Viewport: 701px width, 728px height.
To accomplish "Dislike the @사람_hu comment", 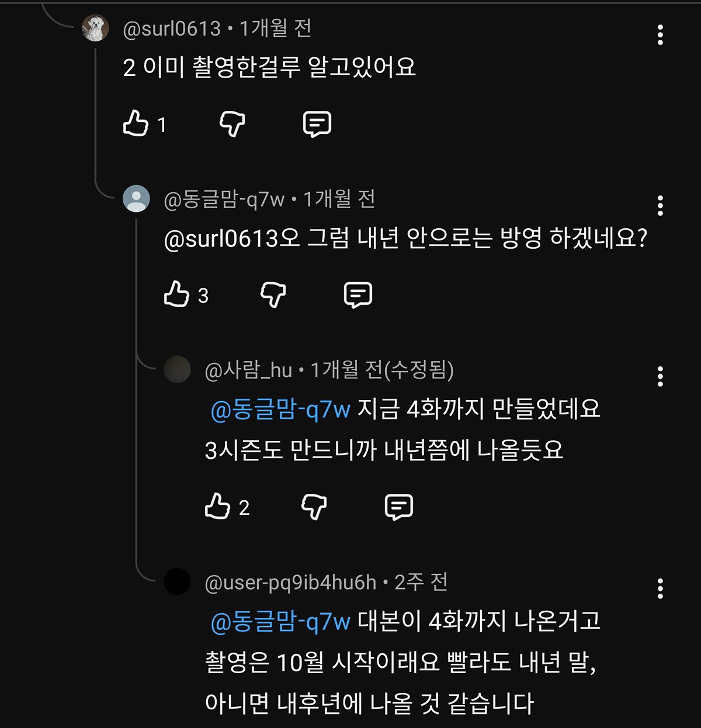I will [x=314, y=506].
